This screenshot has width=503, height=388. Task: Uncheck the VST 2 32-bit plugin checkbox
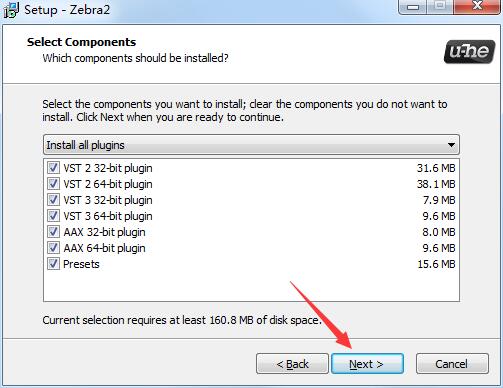(x=53, y=168)
